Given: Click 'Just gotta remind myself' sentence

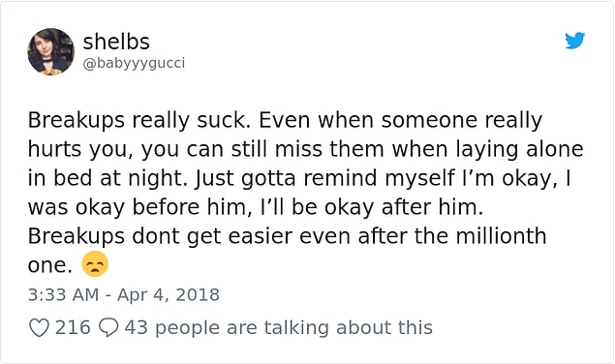Looking at the screenshot, I should (x=324, y=178).
